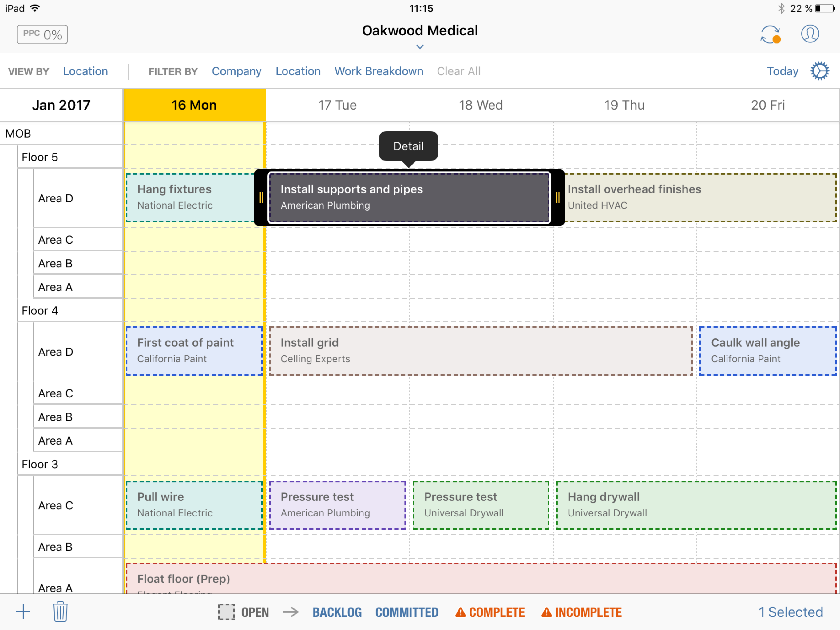Select the Install grid task block

click(x=481, y=351)
